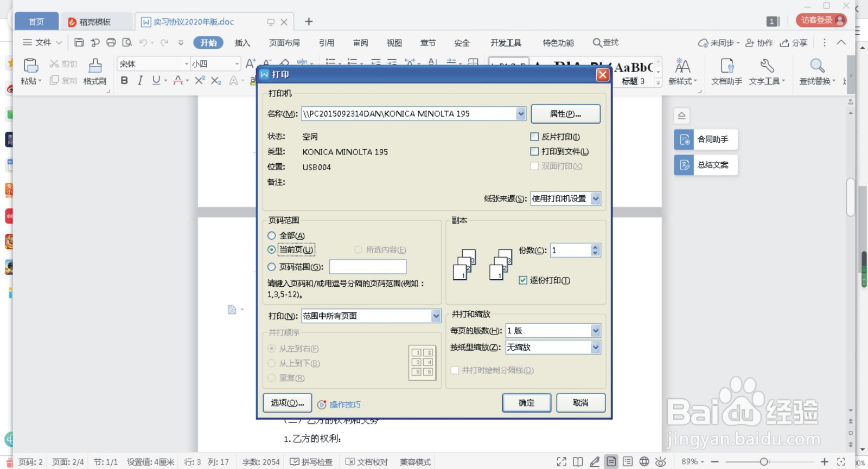868x469 pixels.
Task: Select the page layout view icon
Action: [x=611, y=462]
